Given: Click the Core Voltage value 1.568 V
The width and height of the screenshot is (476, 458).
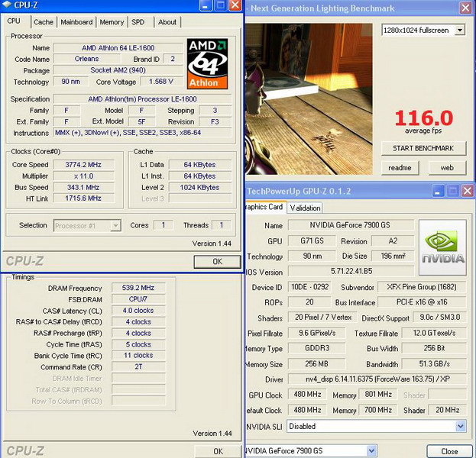Looking at the screenshot, I should click(161, 81).
